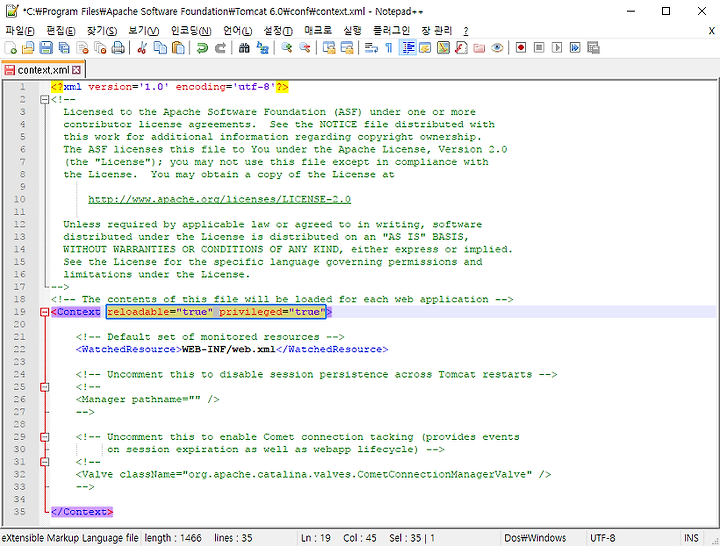Image resolution: width=720 pixels, height=546 pixels.
Task: Click line number 35 in the margin
Action: (x=19, y=512)
